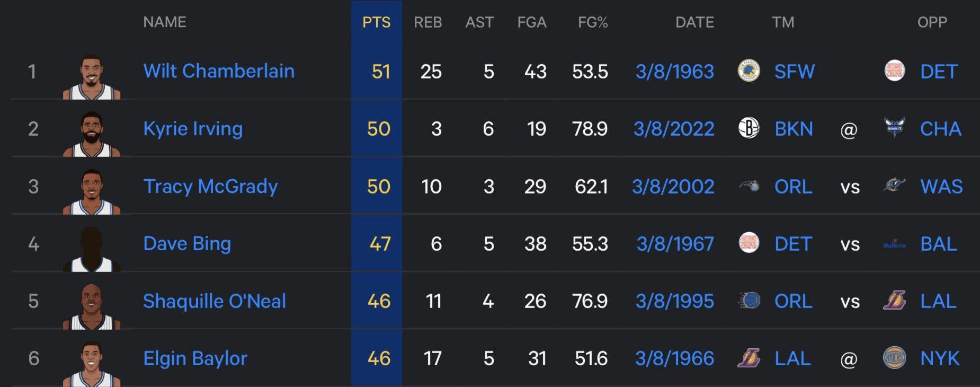Open the 3/8/1995 game date link
Viewport: 980px width, 387px height.
pyautogui.click(x=674, y=301)
